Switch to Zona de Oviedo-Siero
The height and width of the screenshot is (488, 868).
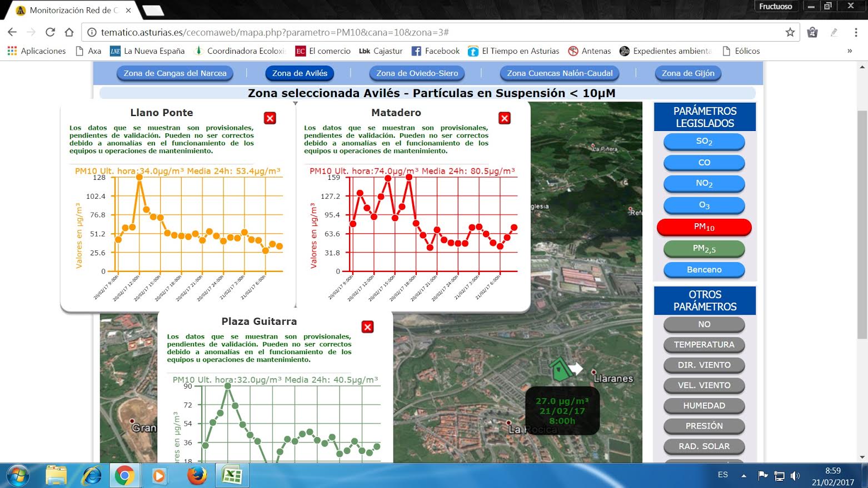(417, 73)
